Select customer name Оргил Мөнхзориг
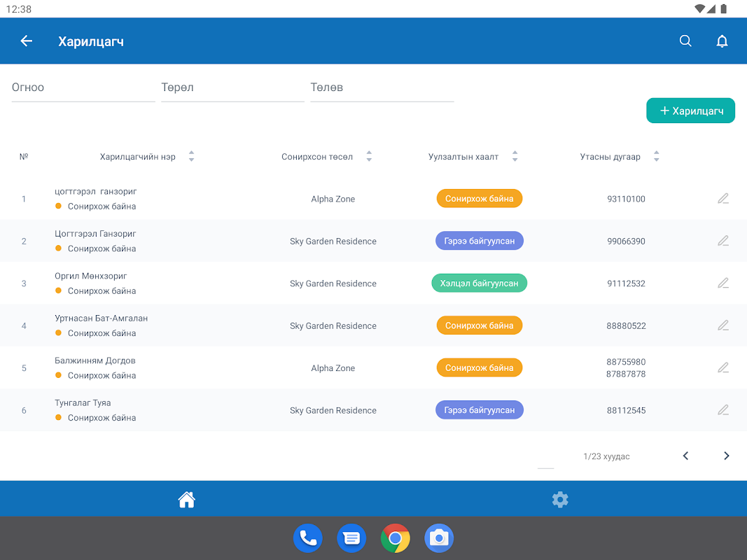The image size is (747, 560). point(90,276)
